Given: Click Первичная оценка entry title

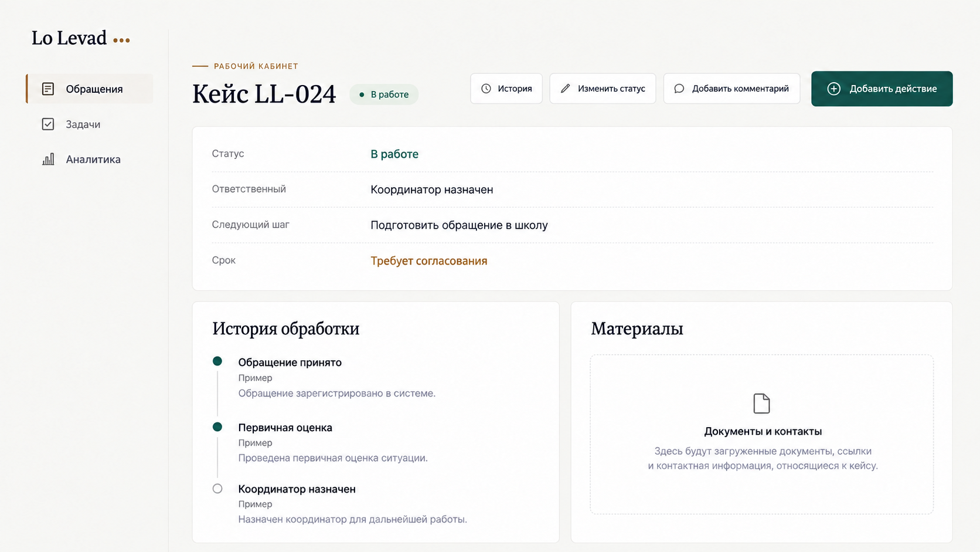Looking at the screenshot, I should 285,428.
